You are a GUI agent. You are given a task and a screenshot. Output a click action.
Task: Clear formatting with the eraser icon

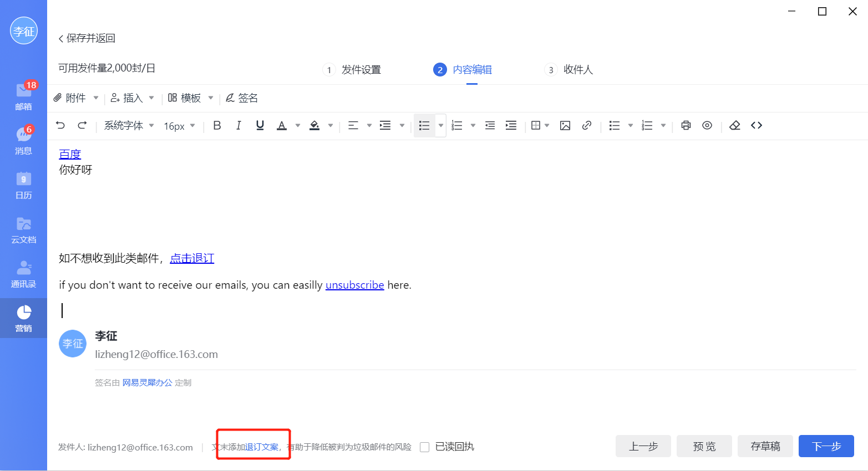734,125
